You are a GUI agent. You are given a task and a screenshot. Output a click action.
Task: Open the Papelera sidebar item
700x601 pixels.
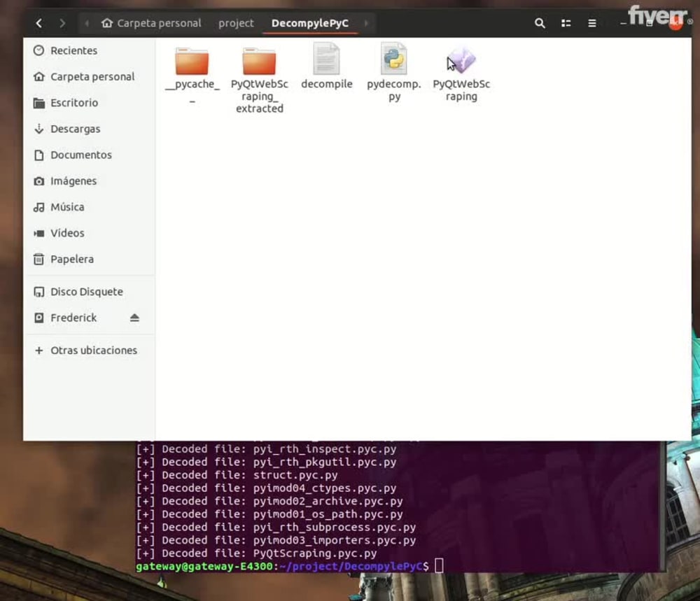tap(71, 259)
